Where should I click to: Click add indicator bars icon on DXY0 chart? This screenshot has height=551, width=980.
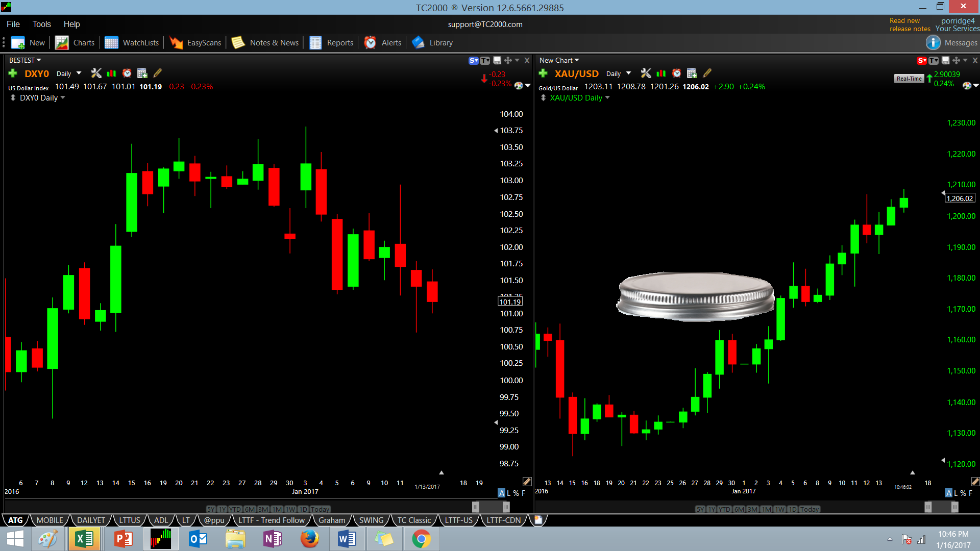[111, 73]
